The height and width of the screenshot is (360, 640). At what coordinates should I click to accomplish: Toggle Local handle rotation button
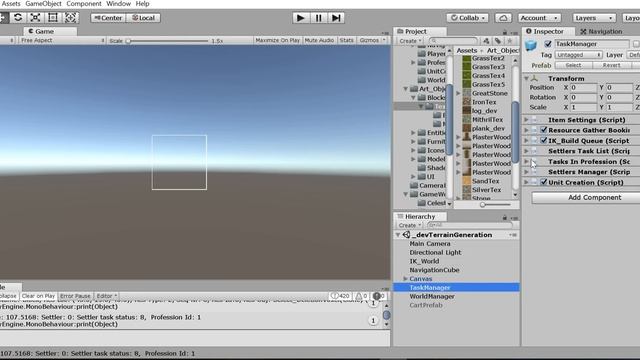pyautogui.click(x=143, y=18)
